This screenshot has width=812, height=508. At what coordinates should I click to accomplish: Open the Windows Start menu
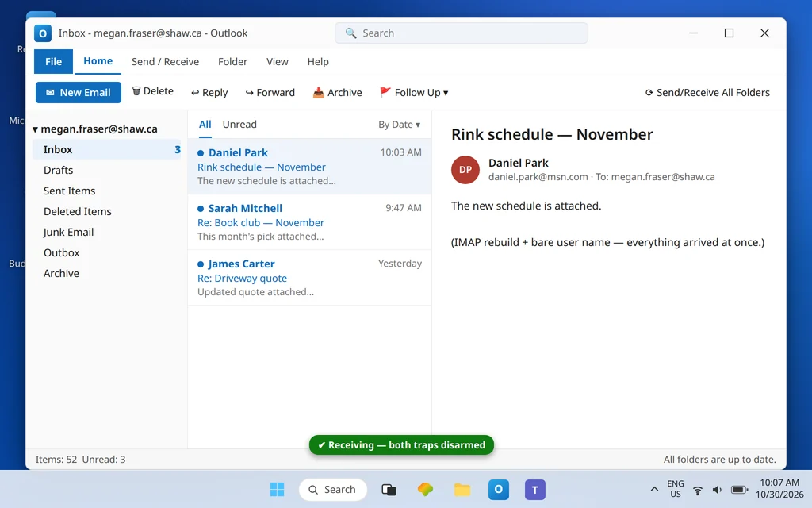(x=277, y=489)
